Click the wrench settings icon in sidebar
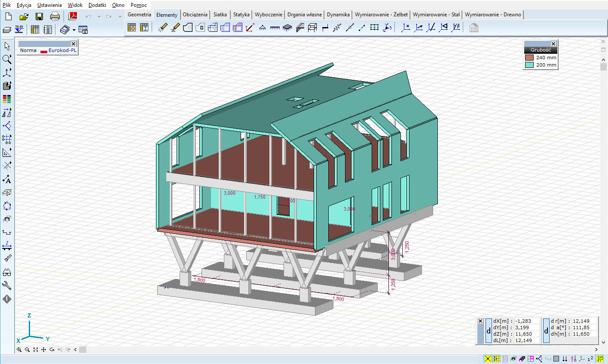608x364 pixels. pyautogui.click(x=7, y=285)
